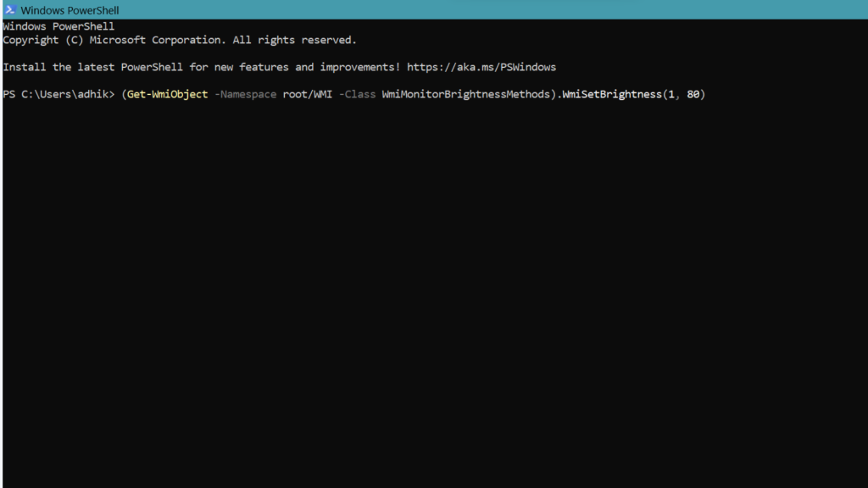
Task: Click WmiMonitorBrightnessMethods class name
Action: pyautogui.click(x=465, y=94)
